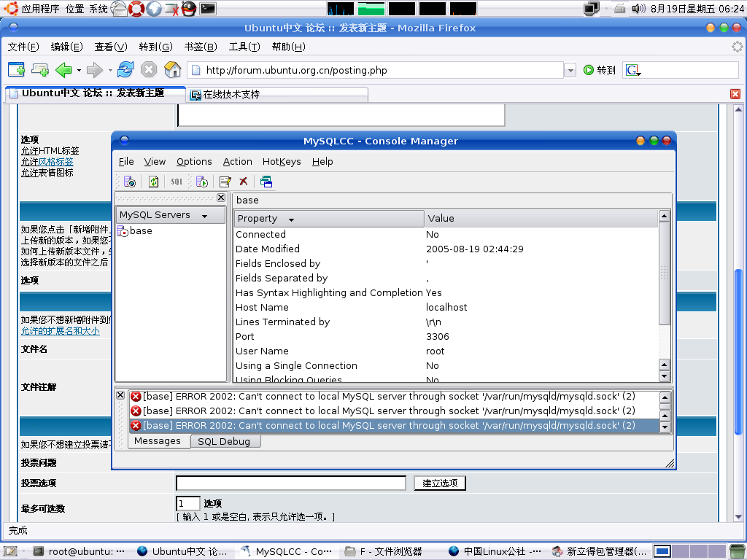747x560 pixels.
Task: Click the volume speaker icon in panel
Action: point(638,8)
